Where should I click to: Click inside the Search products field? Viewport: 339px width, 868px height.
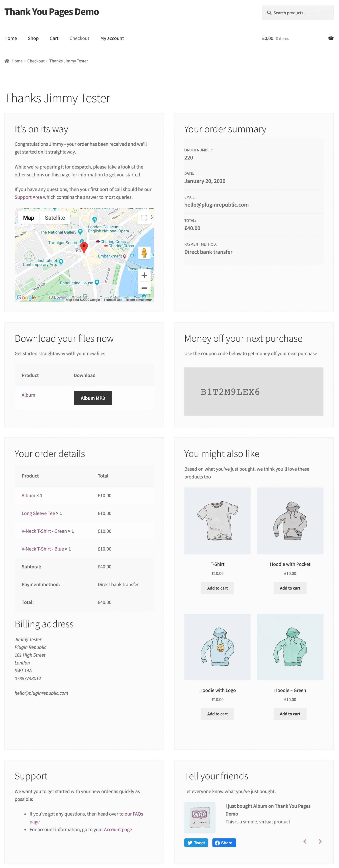click(x=296, y=13)
